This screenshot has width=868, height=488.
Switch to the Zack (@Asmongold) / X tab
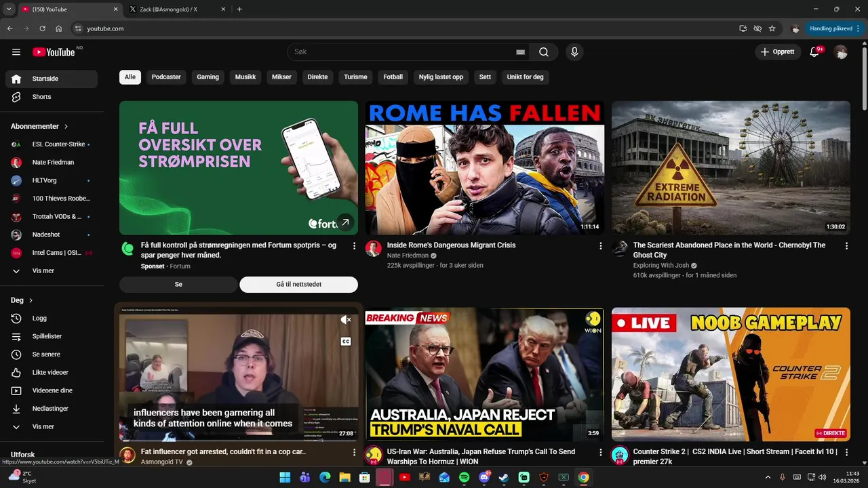pos(175,9)
